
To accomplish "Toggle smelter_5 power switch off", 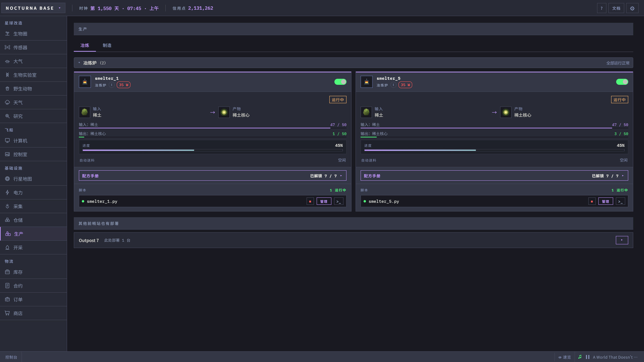I will [x=622, y=82].
